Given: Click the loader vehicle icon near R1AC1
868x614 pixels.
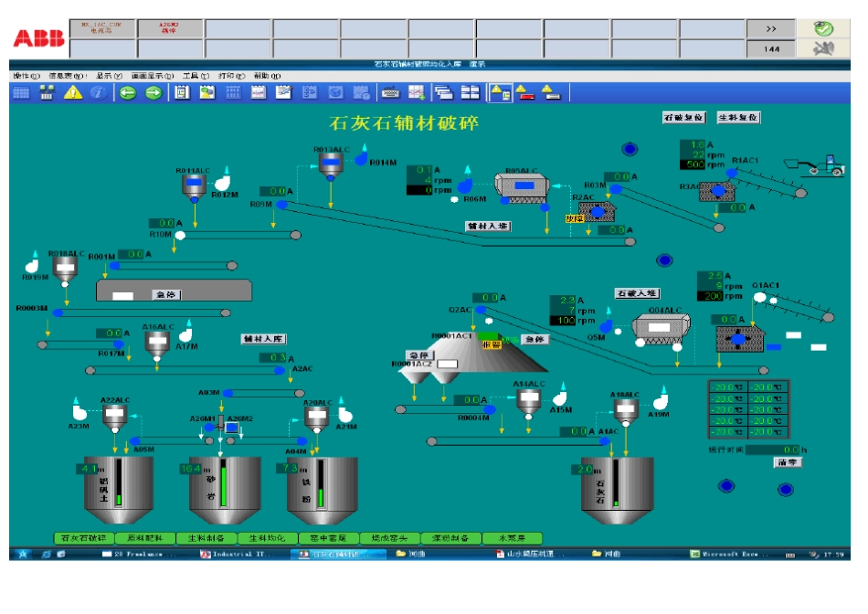Looking at the screenshot, I should (815, 165).
